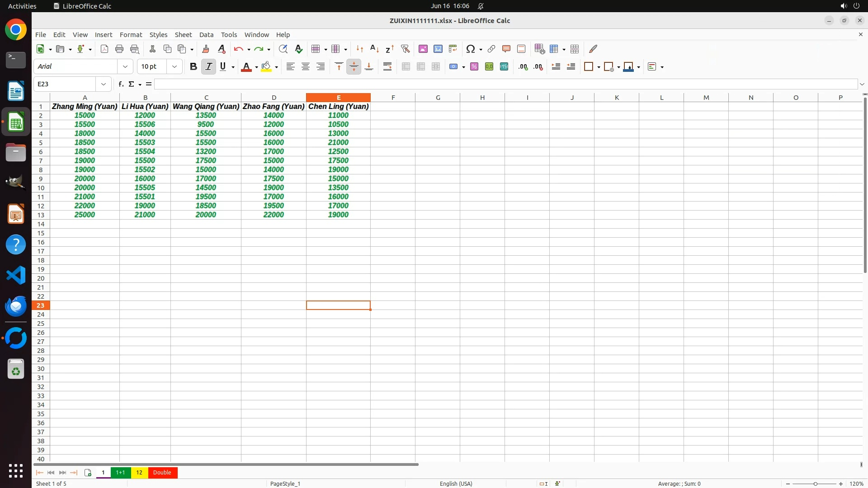
Task: Toggle Bold formatting
Action: pyautogui.click(x=193, y=67)
